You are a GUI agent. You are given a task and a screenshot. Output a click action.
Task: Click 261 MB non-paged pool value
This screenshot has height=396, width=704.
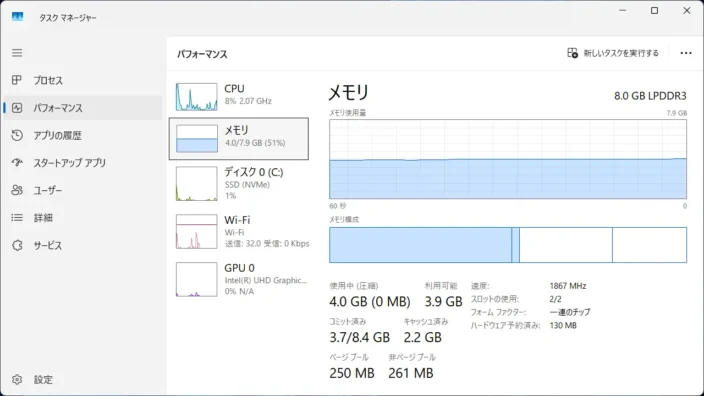coord(411,373)
